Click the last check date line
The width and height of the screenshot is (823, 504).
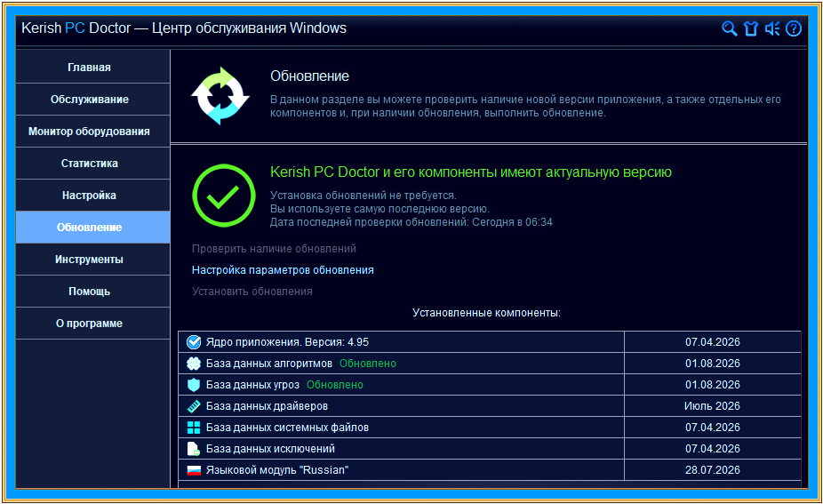(x=411, y=222)
